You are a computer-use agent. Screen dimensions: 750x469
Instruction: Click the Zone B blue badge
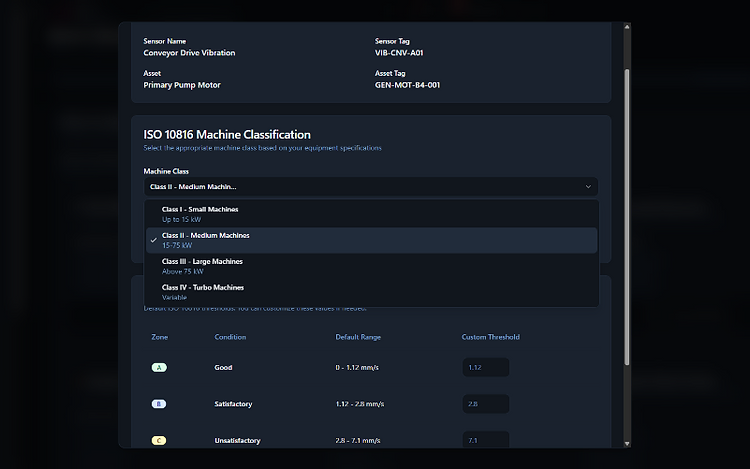coord(159,404)
